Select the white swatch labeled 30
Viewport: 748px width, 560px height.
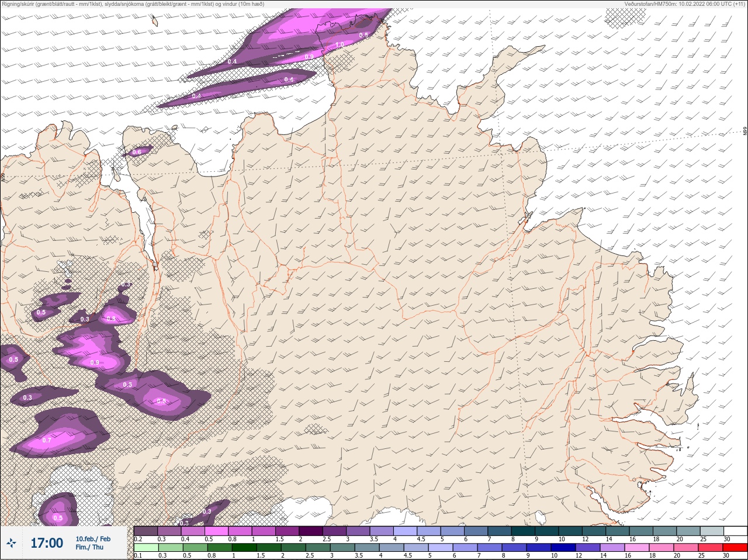[x=735, y=531]
